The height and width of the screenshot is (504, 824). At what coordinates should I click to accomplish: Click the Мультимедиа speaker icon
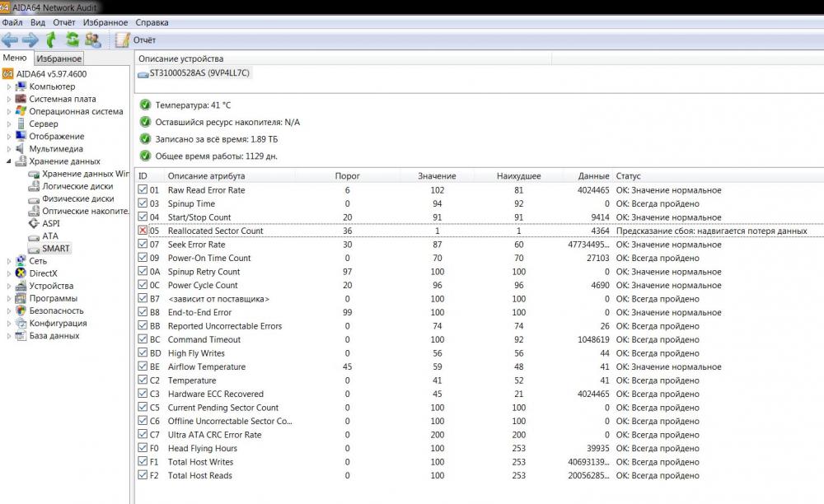(21, 148)
